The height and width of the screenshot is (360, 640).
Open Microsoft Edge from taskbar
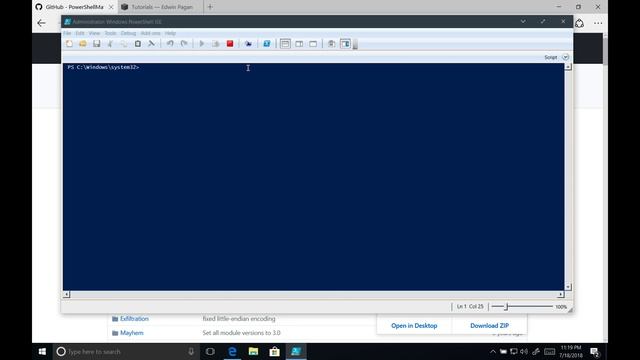point(232,351)
